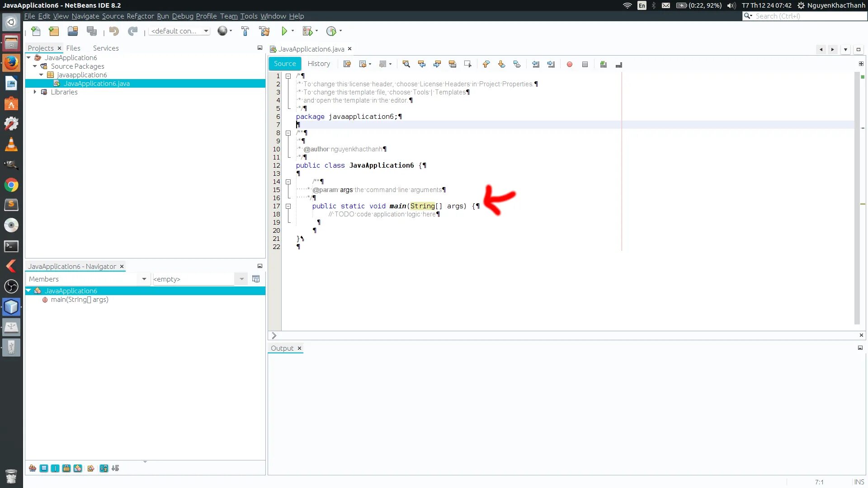Toggle Show Inherited Members in Navigator
This screenshot has height=488, width=868.
[x=33, y=468]
